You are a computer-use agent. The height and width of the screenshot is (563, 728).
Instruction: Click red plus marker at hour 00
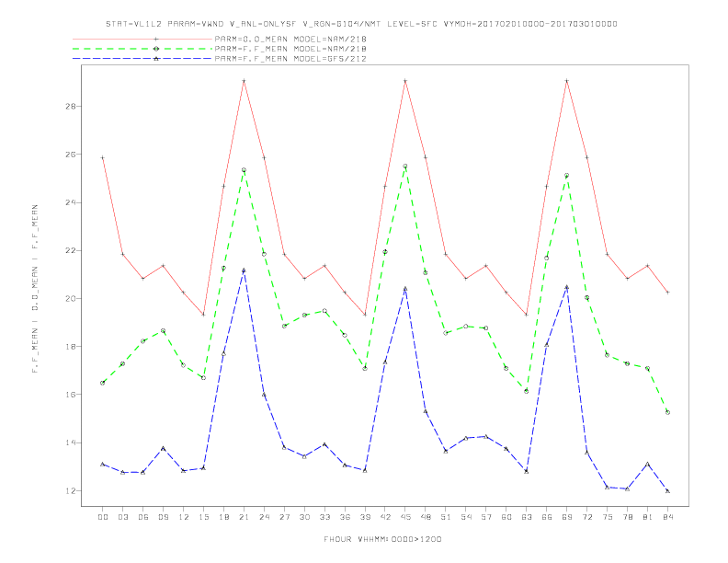point(103,158)
